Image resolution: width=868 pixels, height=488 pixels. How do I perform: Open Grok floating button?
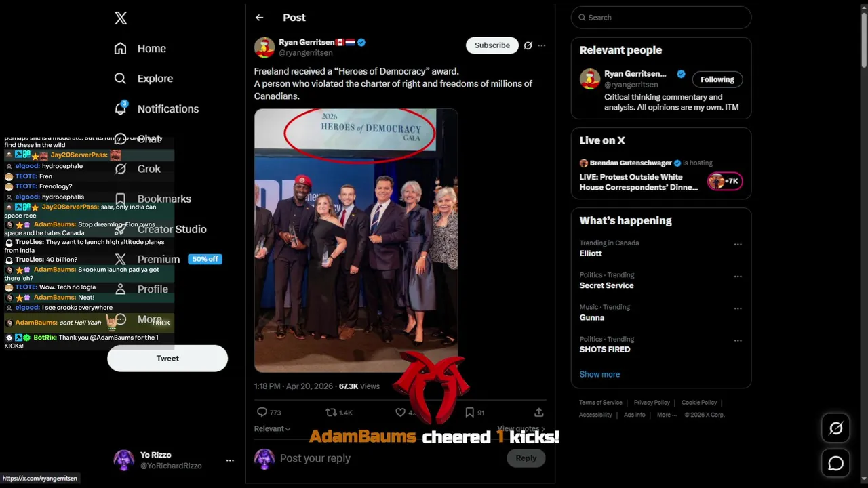(x=835, y=428)
